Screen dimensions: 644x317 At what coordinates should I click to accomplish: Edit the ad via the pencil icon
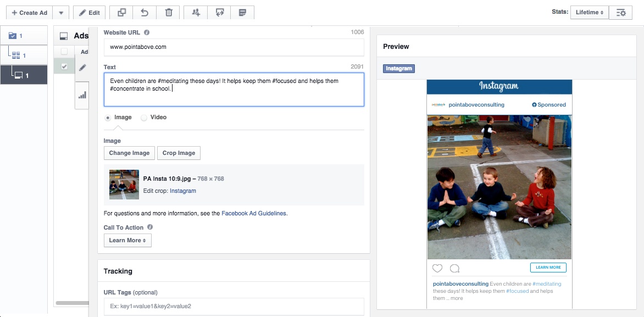click(x=81, y=66)
